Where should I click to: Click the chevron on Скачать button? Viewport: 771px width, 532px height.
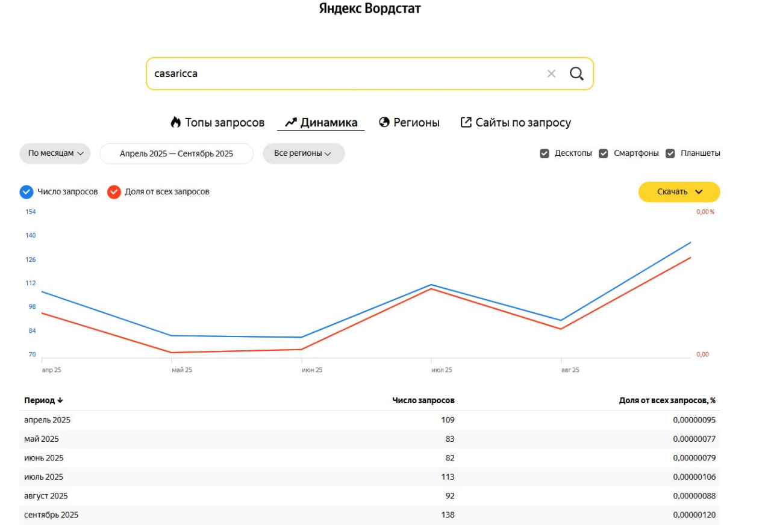click(699, 192)
